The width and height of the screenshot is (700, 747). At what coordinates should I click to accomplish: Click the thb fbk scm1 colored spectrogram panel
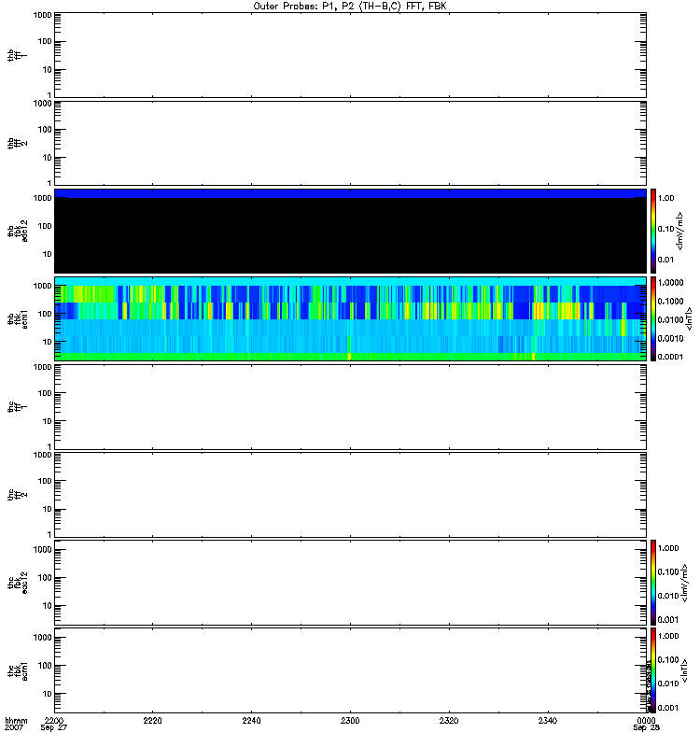click(x=351, y=318)
